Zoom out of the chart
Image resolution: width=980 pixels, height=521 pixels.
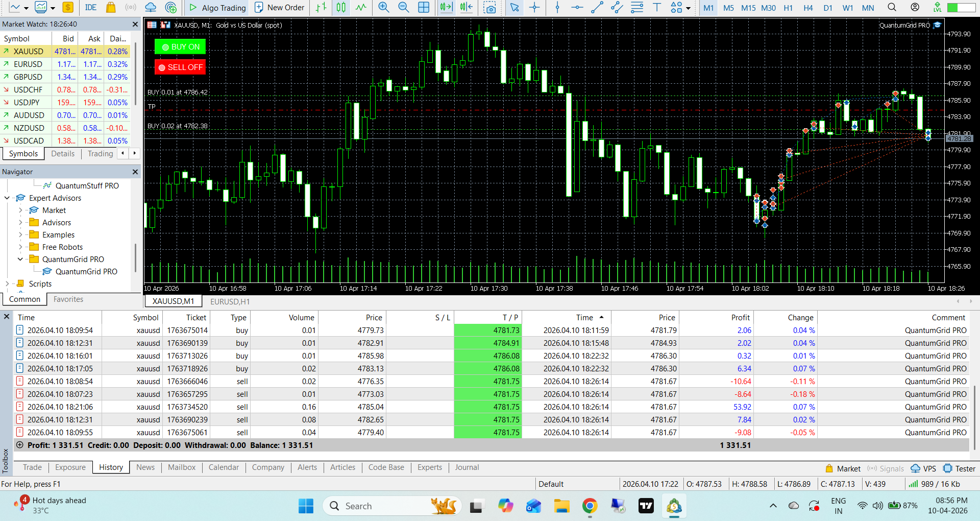[404, 7]
